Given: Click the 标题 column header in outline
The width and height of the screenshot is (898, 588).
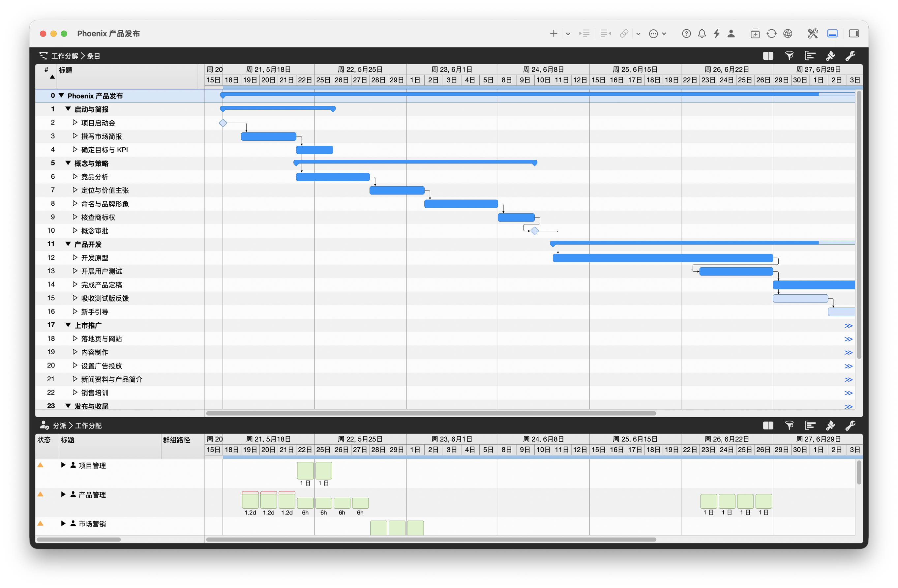Looking at the screenshot, I should [128, 76].
